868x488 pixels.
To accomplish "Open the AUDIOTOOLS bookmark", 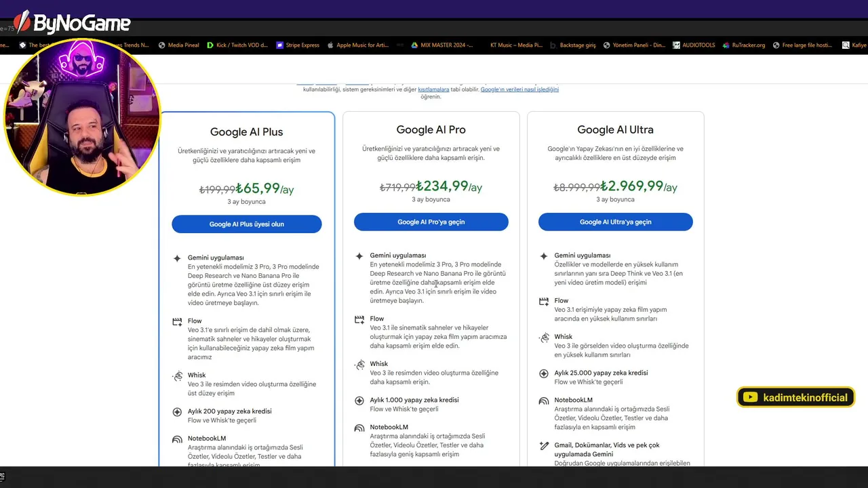I will coord(694,45).
